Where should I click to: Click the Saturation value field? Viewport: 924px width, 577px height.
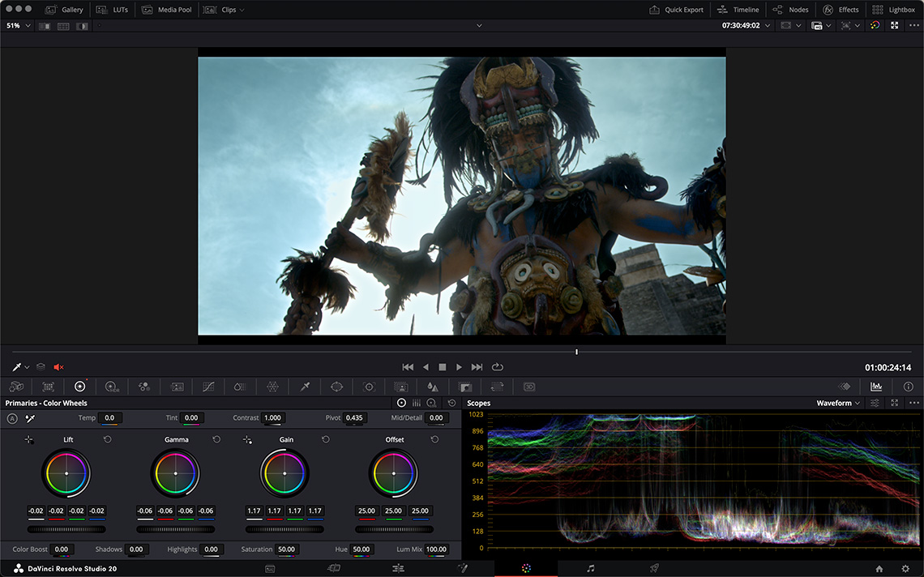tap(286, 549)
